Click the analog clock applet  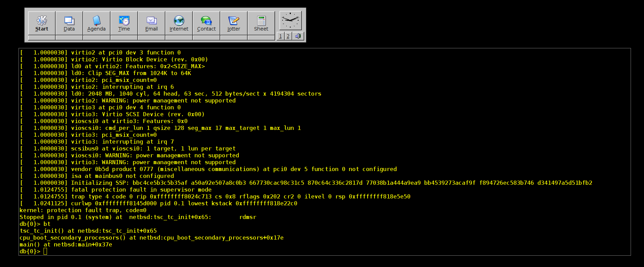[290, 21]
